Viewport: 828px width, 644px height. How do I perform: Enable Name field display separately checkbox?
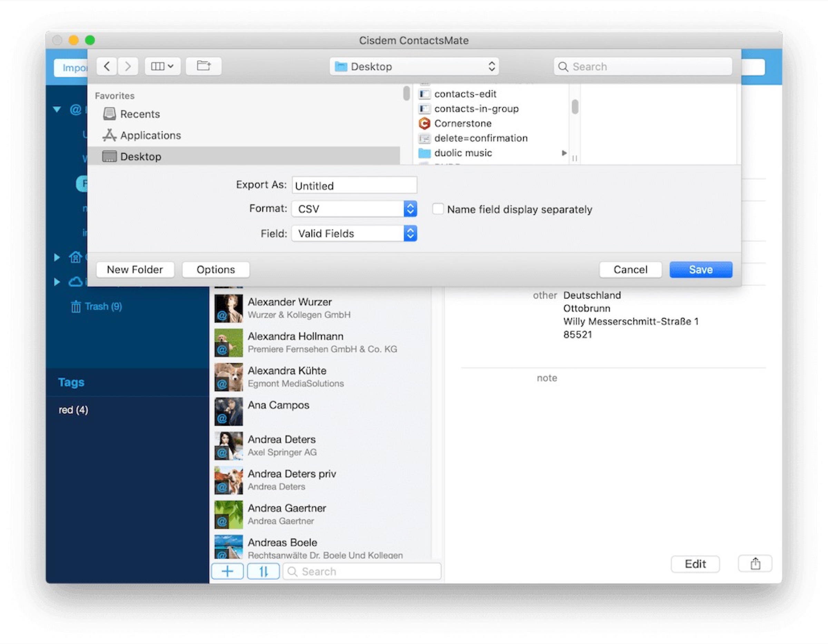[438, 209]
